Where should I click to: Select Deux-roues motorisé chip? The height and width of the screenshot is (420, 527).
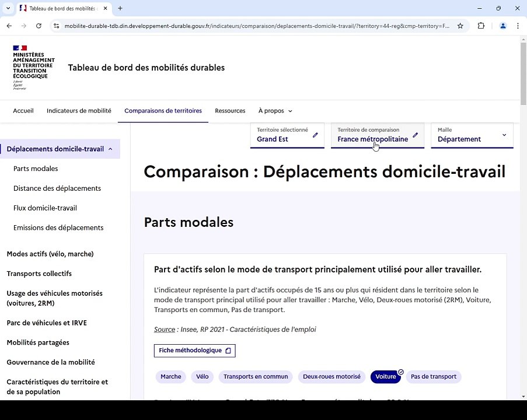click(x=331, y=377)
